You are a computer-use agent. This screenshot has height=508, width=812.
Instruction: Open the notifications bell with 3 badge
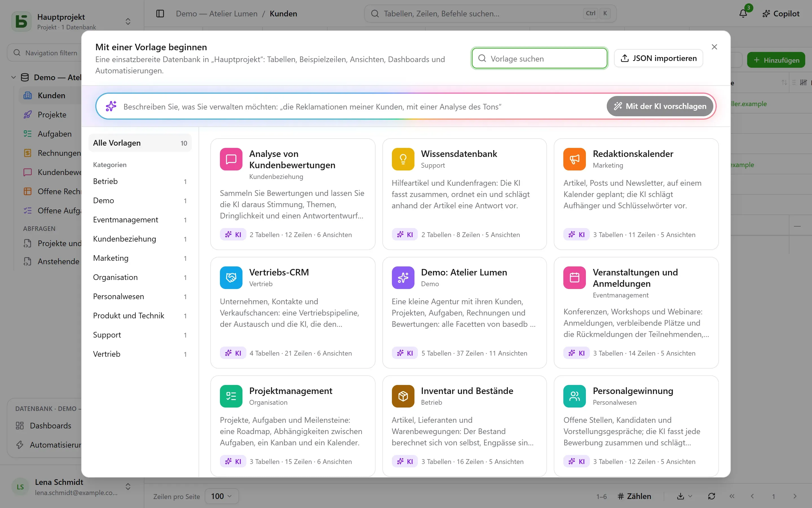743,14
